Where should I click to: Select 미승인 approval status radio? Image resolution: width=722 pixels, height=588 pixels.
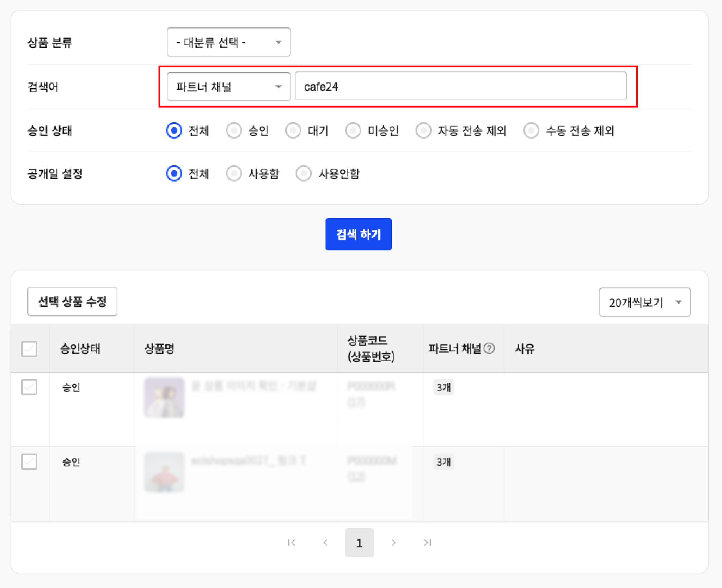[353, 130]
